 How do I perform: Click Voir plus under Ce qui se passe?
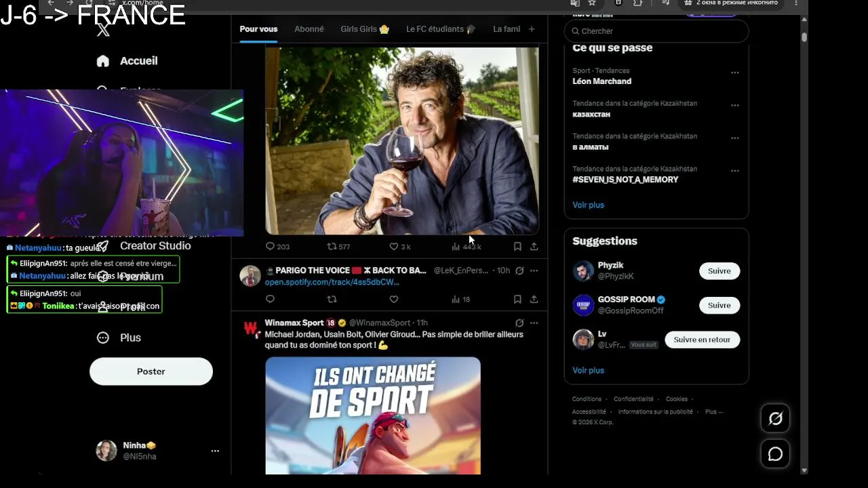[588, 205]
